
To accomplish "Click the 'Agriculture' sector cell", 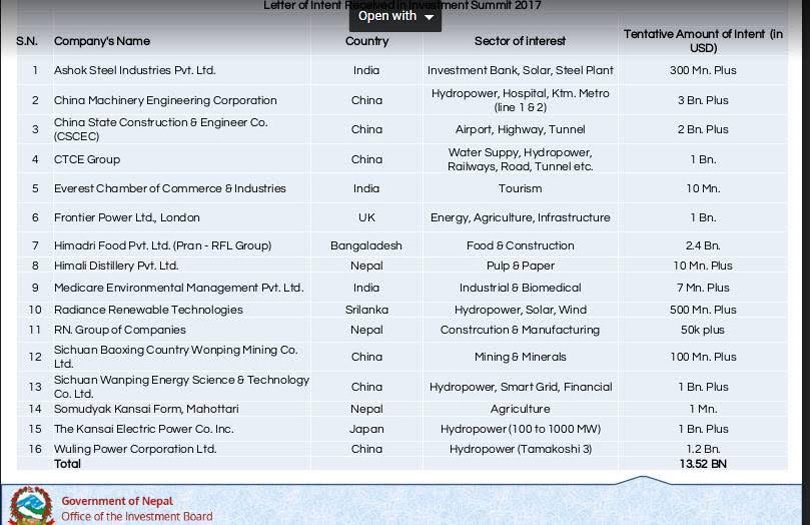I will pyautogui.click(x=520, y=409).
